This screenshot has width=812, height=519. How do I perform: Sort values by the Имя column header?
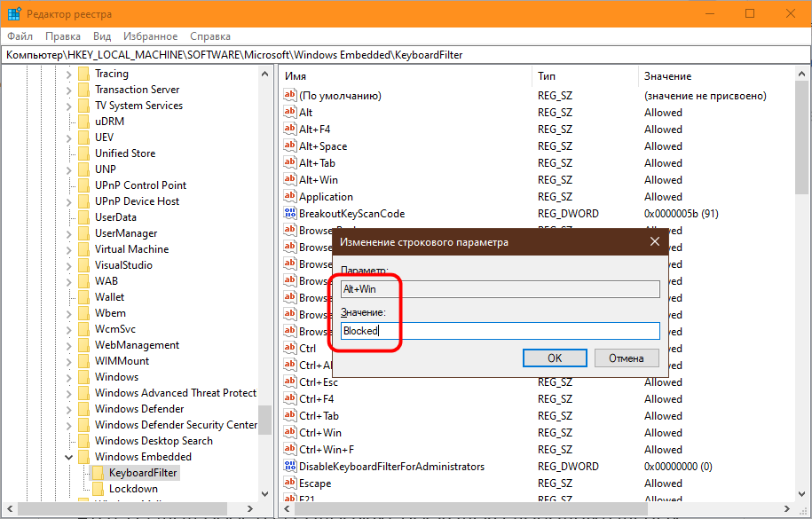pos(406,76)
